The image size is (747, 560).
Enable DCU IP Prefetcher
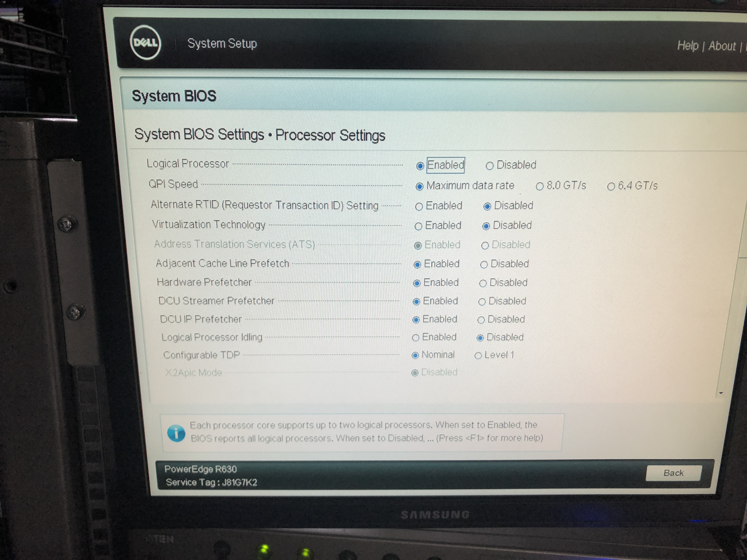[x=416, y=320]
